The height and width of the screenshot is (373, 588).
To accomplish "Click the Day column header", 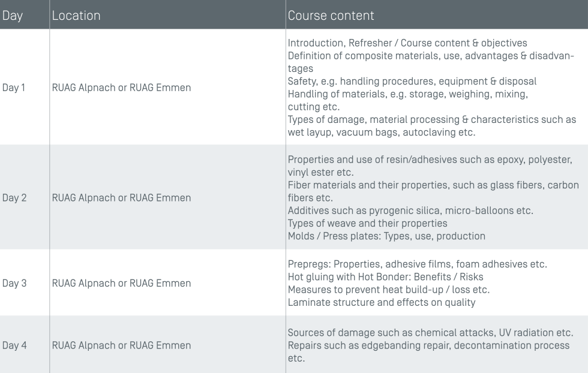I will (x=13, y=16).
